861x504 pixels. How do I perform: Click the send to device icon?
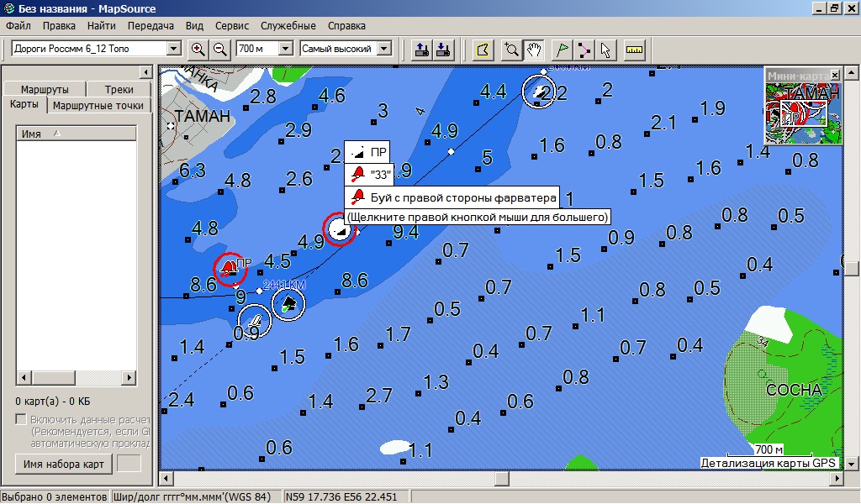[x=423, y=50]
